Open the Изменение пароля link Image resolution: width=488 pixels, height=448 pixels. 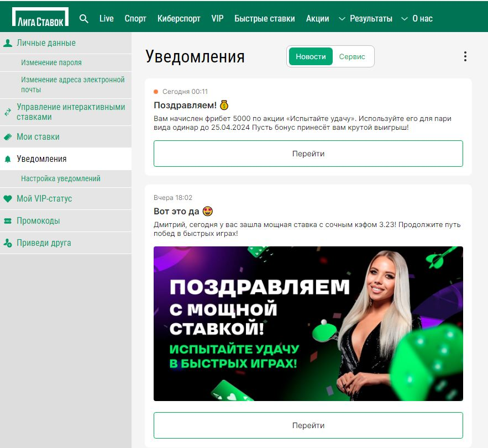[x=51, y=63]
